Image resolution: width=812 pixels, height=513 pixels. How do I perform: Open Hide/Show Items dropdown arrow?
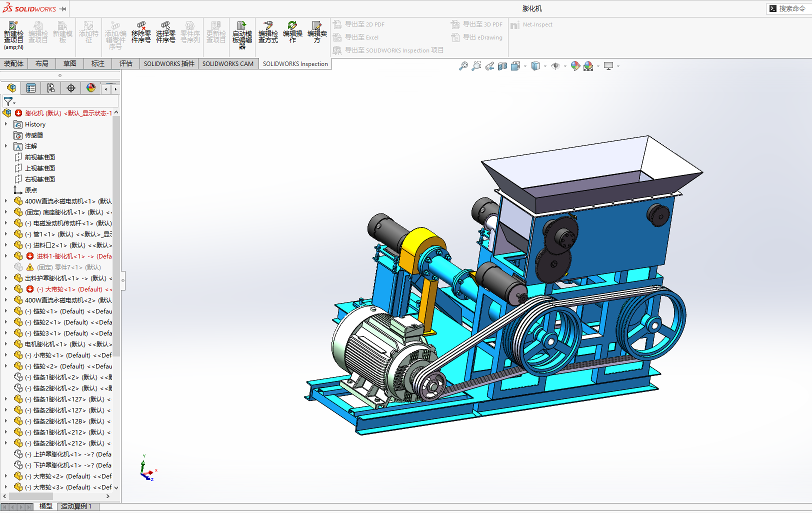(565, 66)
